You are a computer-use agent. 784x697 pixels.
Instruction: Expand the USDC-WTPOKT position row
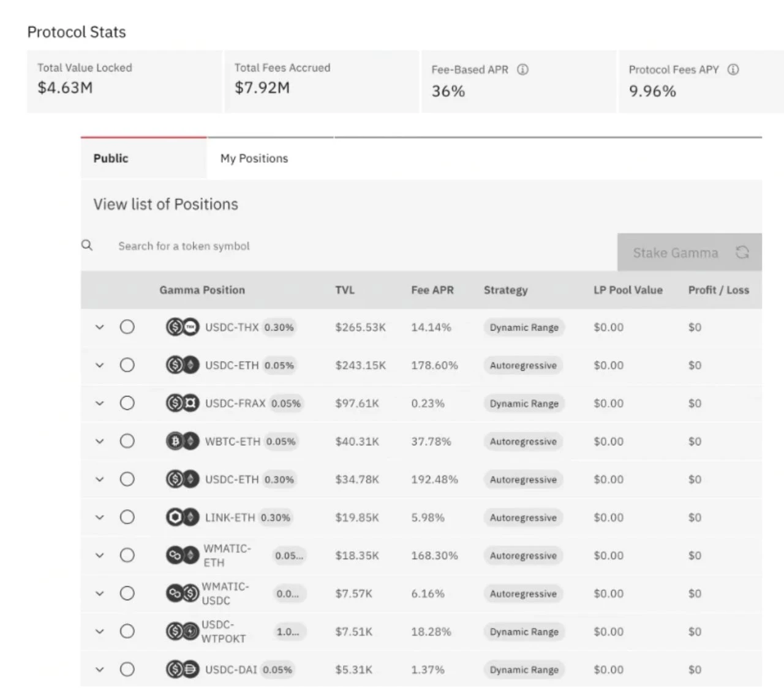click(x=100, y=631)
